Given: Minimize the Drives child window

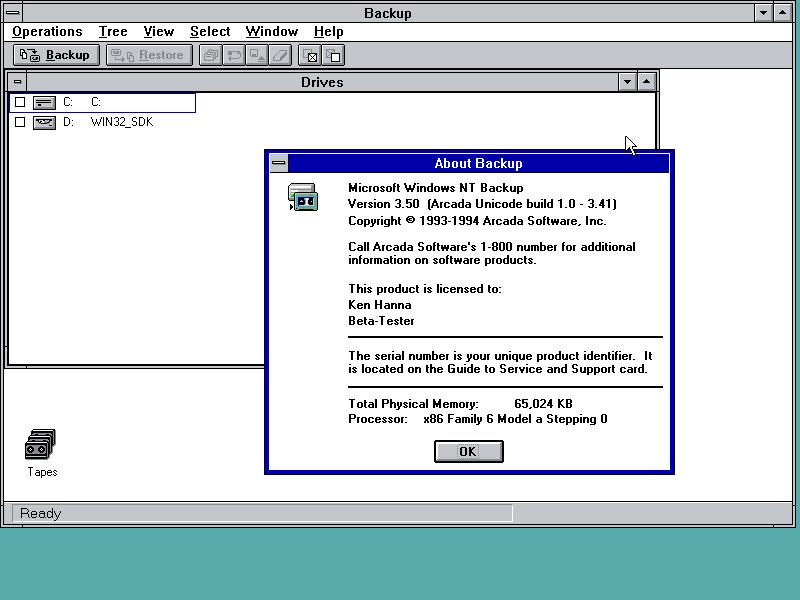Looking at the screenshot, I should pyautogui.click(x=627, y=82).
